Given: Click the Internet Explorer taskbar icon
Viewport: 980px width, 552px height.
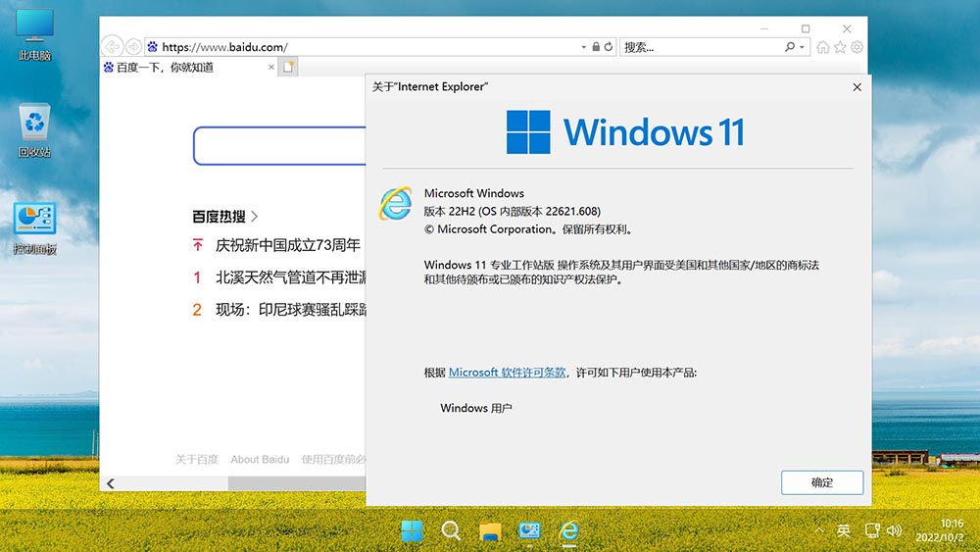Looking at the screenshot, I should point(568,530).
